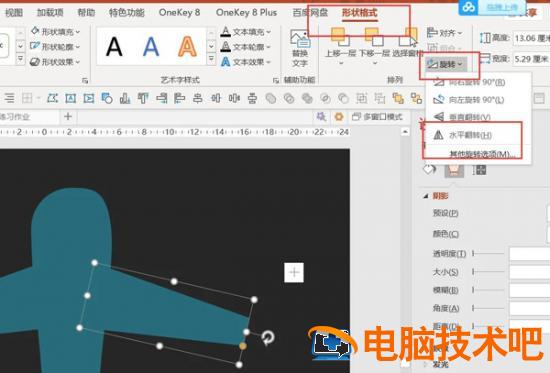Click the white plus square on slide
550x373 pixels.
click(x=294, y=272)
